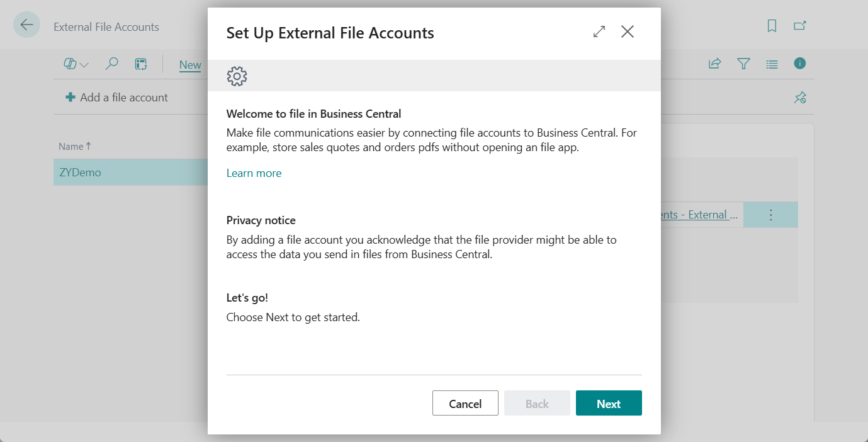Screen dimensions: 868x442
Task: Bookmark the page using the bookmark icon
Action: [772, 26]
